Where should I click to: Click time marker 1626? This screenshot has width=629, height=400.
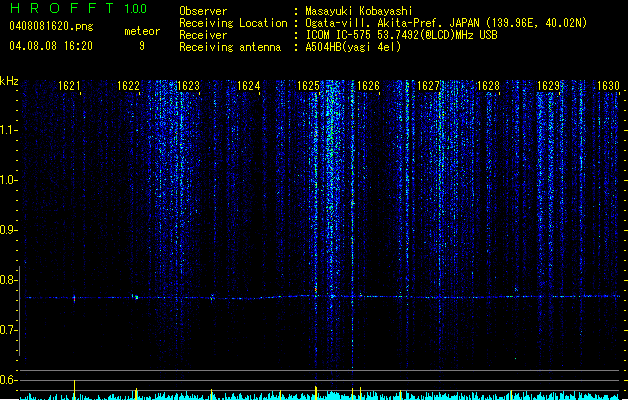click(x=368, y=86)
